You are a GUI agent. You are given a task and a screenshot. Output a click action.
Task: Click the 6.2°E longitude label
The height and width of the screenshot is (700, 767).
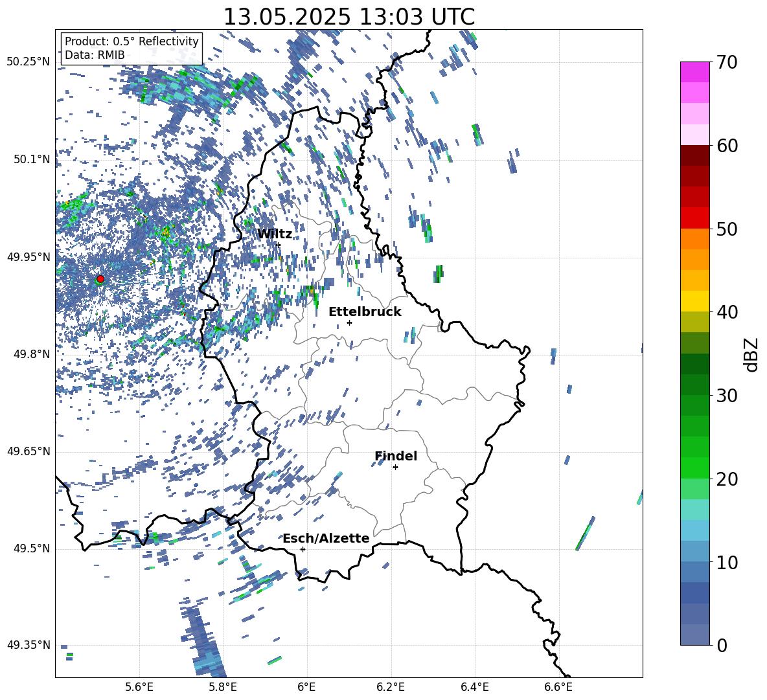pos(391,687)
